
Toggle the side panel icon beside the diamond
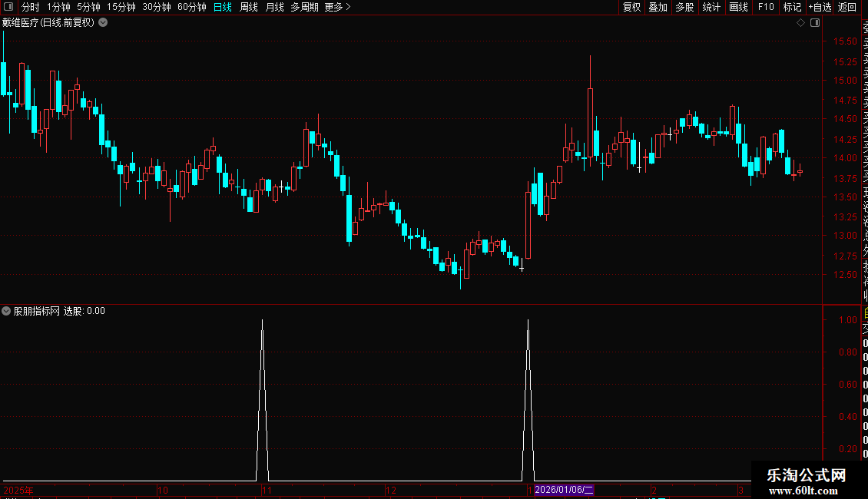815,23
